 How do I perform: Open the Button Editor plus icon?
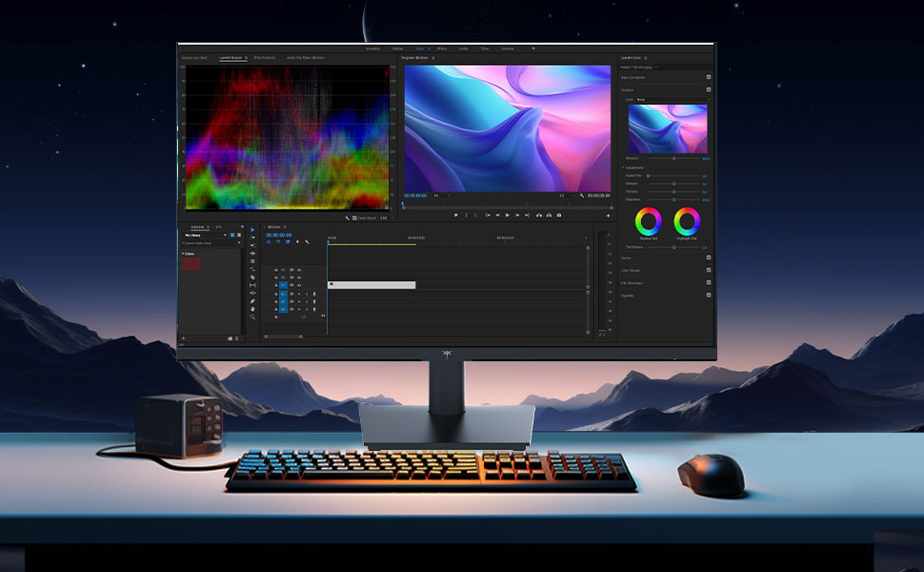click(x=608, y=215)
